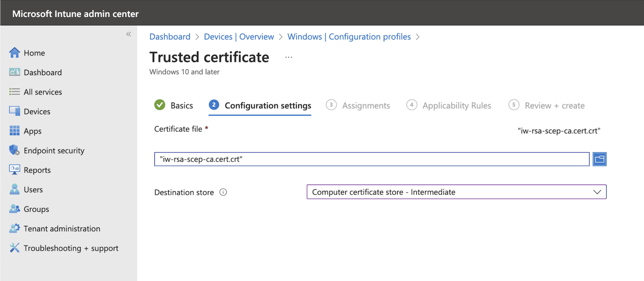The image size is (644, 281).
Task: Open Users via the person icon
Action: coord(14,189)
